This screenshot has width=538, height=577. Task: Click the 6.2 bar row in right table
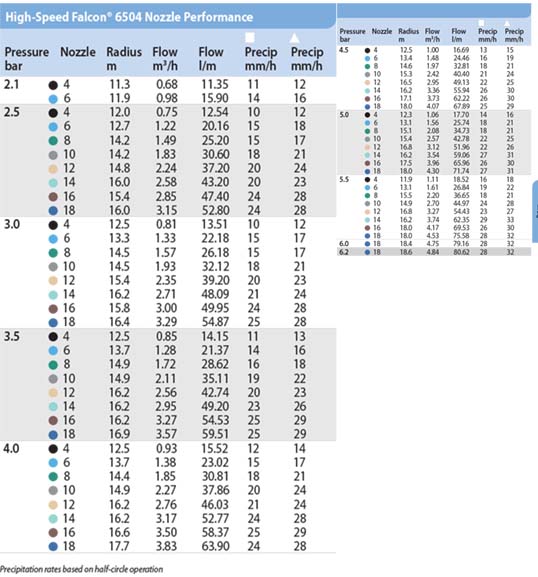[x=434, y=252]
